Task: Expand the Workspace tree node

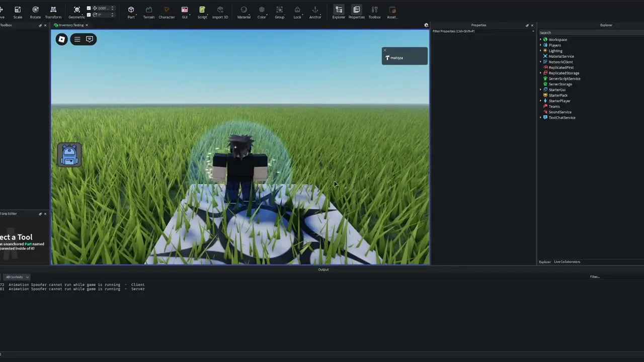Action: 541,40
